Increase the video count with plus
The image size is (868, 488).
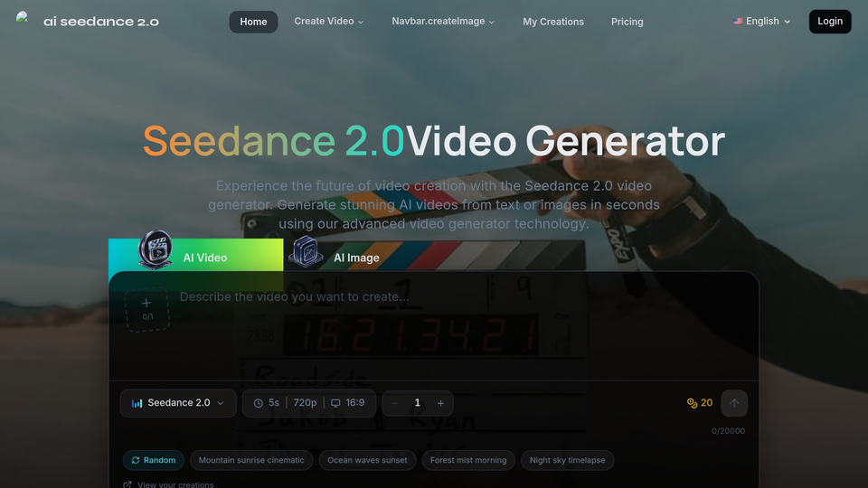coord(440,403)
